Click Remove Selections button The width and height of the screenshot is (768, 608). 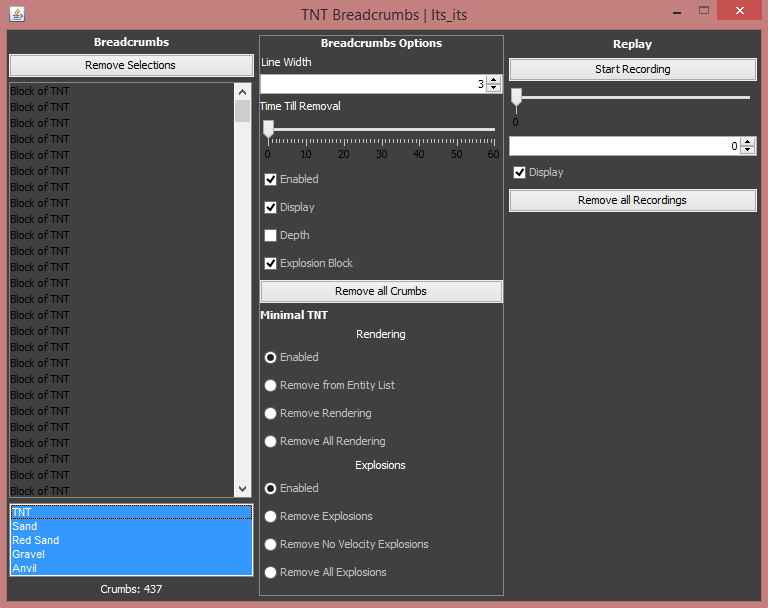(131, 65)
